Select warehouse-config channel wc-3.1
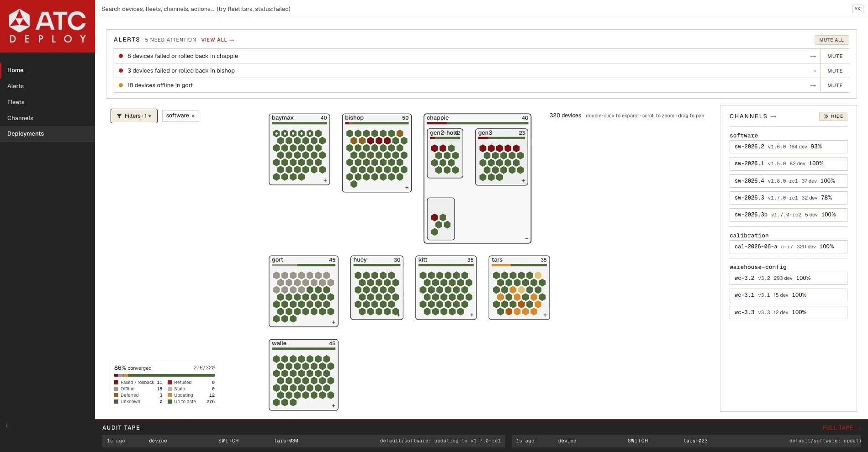 (x=788, y=295)
